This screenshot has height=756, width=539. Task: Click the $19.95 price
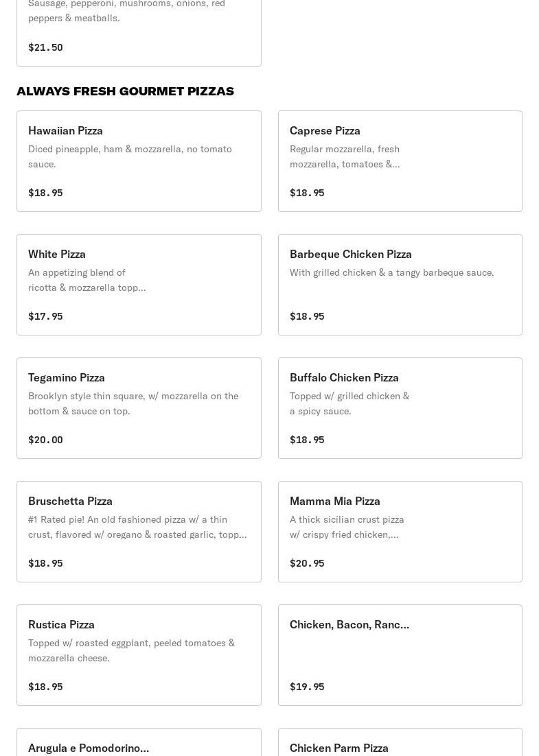click(x=307, y=687)
